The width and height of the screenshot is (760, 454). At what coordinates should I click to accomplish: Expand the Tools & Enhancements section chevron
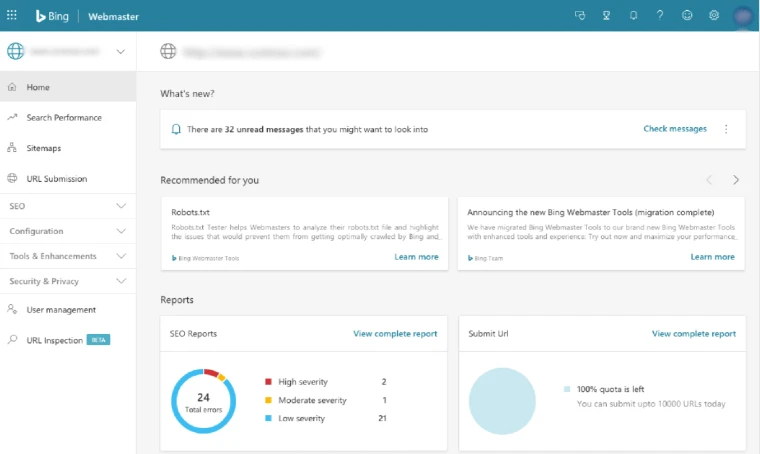click(x=121, y=256)
